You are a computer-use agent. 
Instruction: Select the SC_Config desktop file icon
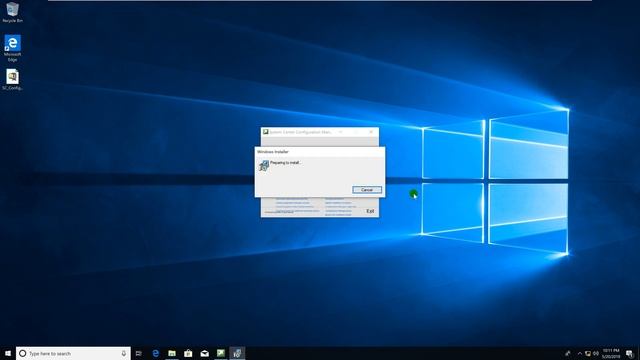tap(12, 80)
